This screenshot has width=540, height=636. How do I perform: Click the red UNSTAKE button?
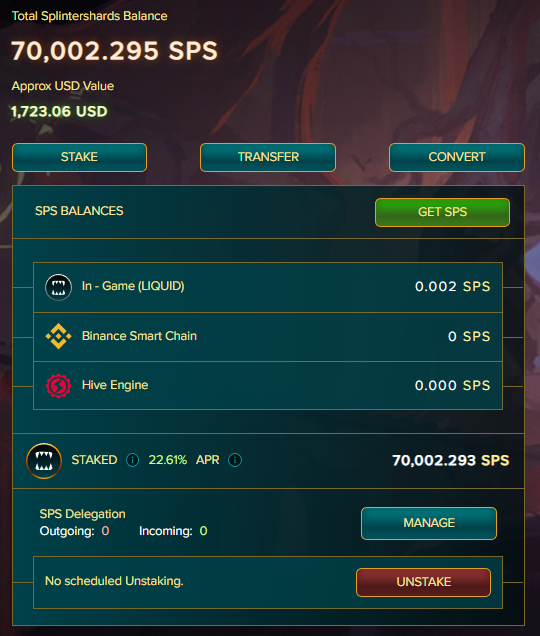point(424,582)
